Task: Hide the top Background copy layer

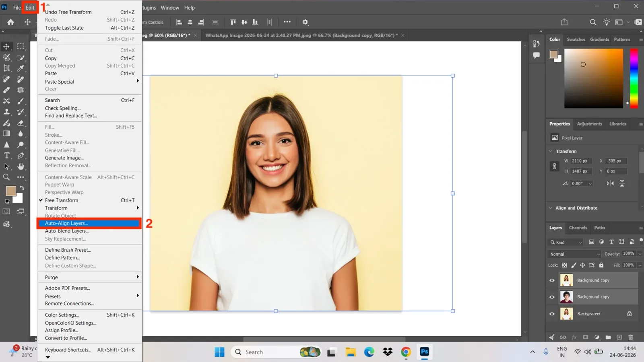Action: (x=552, y=280)
